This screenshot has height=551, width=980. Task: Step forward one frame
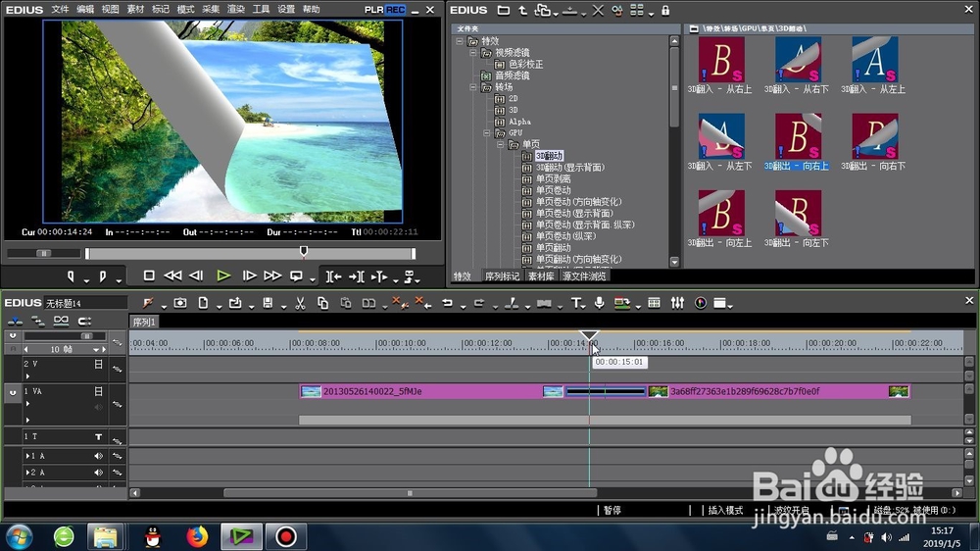coord(249,275)
